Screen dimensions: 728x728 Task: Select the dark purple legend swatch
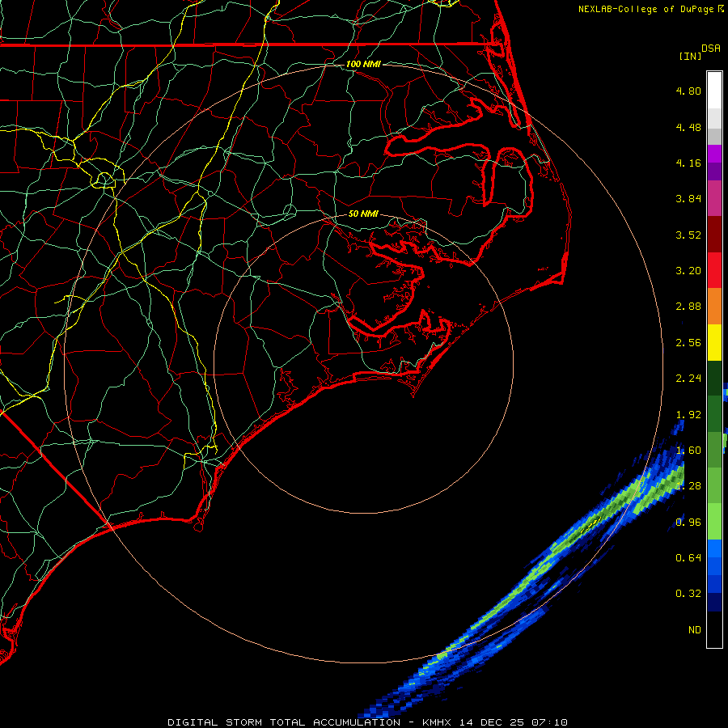coord(714,171)
